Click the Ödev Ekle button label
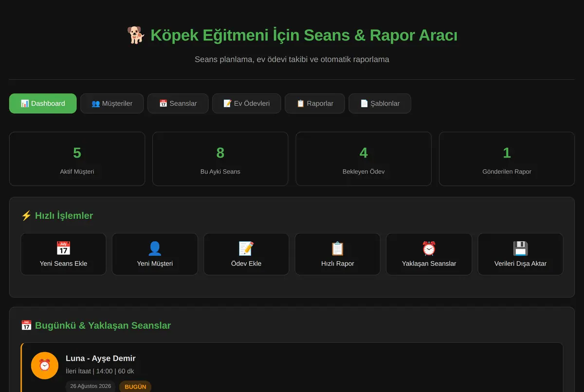The width and height of the screenshot is (584, 392). 246,264
